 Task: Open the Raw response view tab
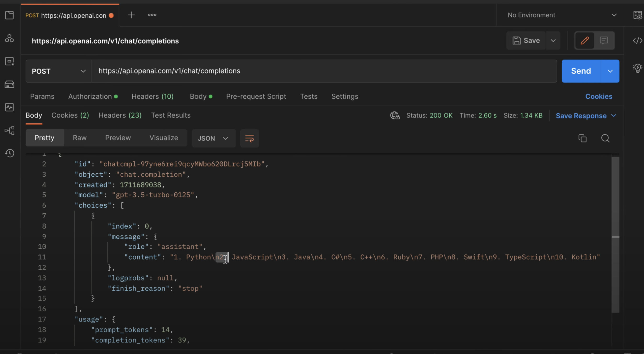coord(80,138)
